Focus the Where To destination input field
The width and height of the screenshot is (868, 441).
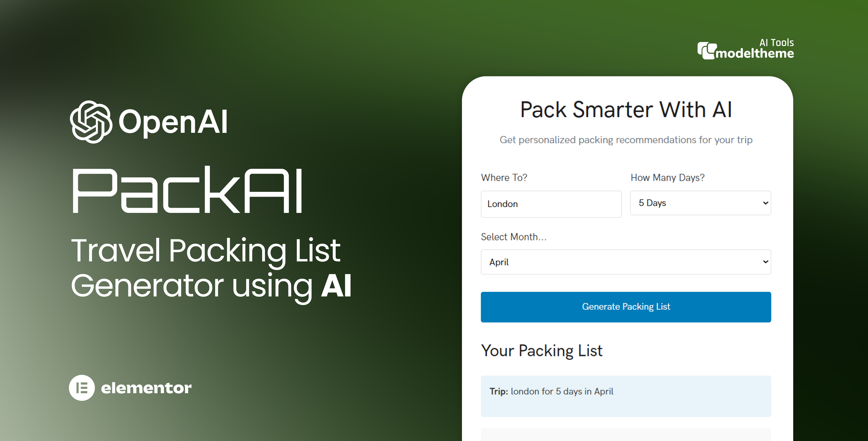[x=551, y=204]
